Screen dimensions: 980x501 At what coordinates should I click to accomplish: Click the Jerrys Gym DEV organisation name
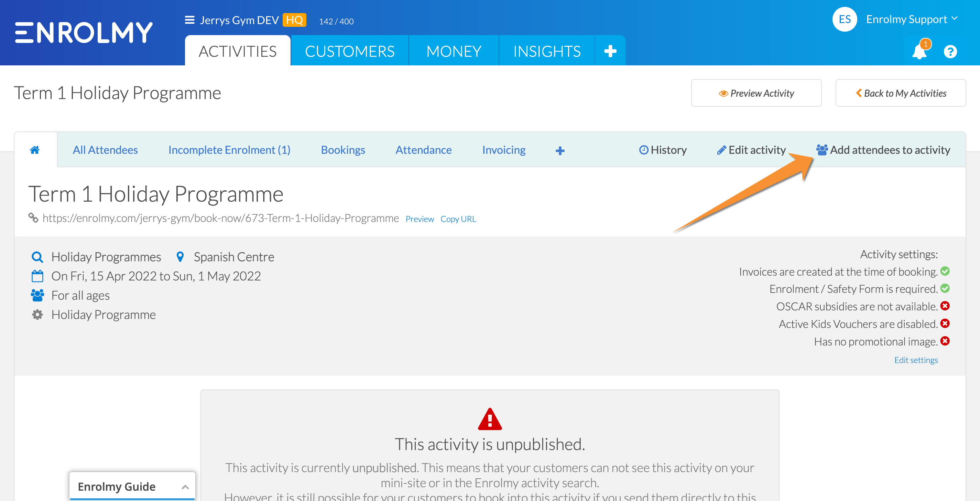pyautogui.click(x=239, y=20)
